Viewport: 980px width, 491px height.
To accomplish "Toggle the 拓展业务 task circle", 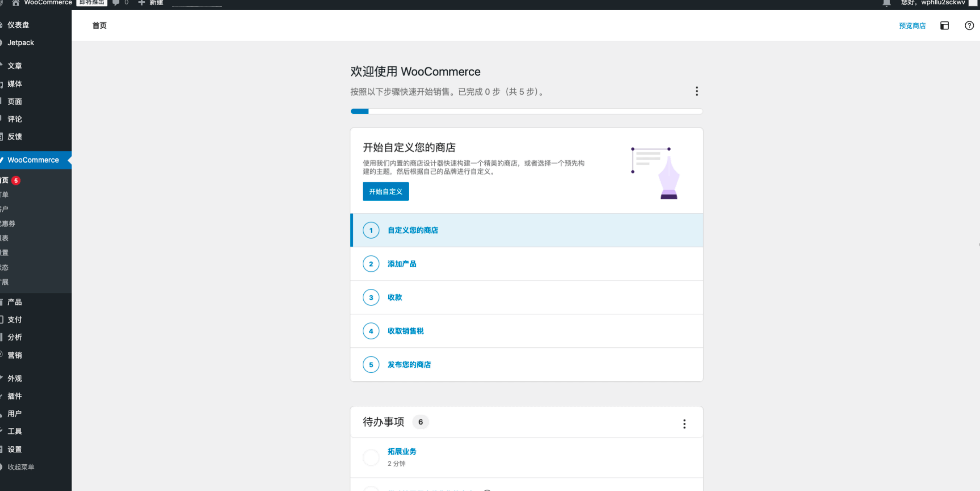I will 371,457.
